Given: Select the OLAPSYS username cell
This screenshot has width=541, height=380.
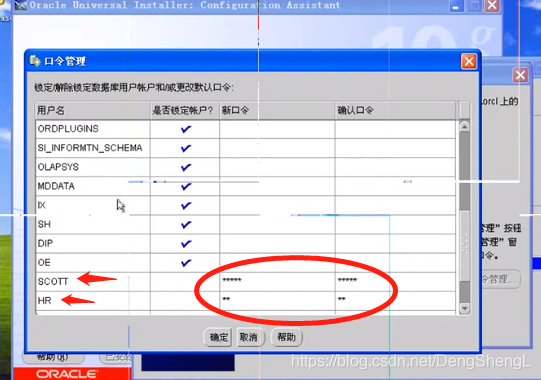Looking at the screenshot, I should pos(93,167).
